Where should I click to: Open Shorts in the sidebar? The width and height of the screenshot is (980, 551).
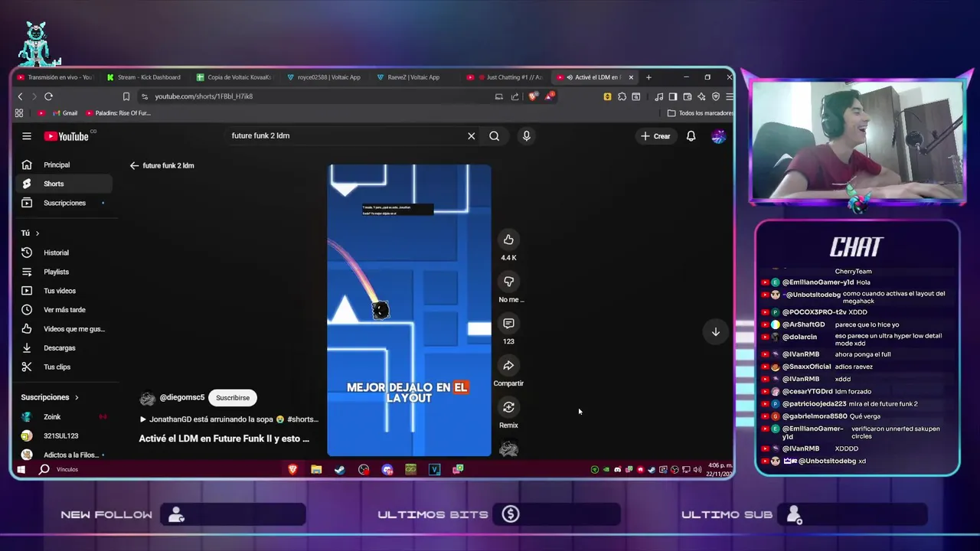(x=64, y=184)
